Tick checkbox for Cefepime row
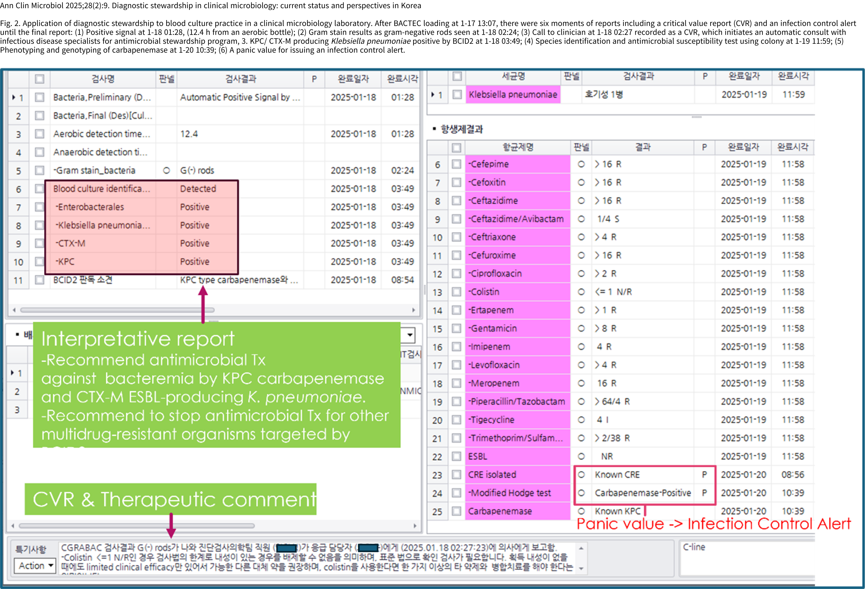Image resolution: width=868 pixels, height=589 pixels. [x=456, y=164]
